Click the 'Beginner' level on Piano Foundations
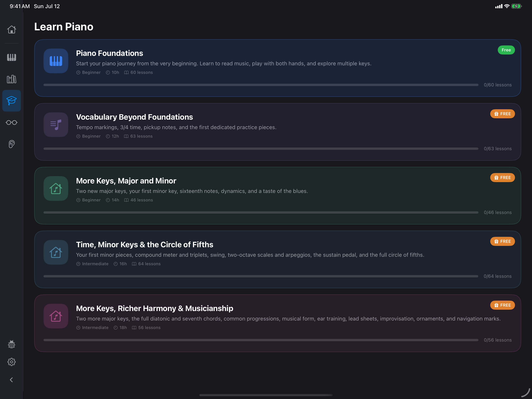Image resolution: width=532 pixels, height=399 pixels. coord(89,72)
